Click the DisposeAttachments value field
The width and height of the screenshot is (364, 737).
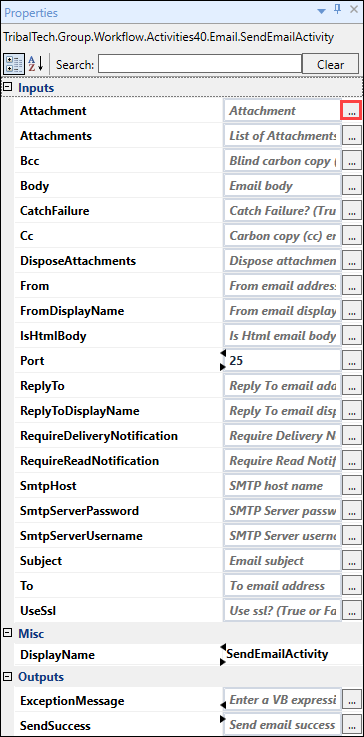tap(282, 261)
